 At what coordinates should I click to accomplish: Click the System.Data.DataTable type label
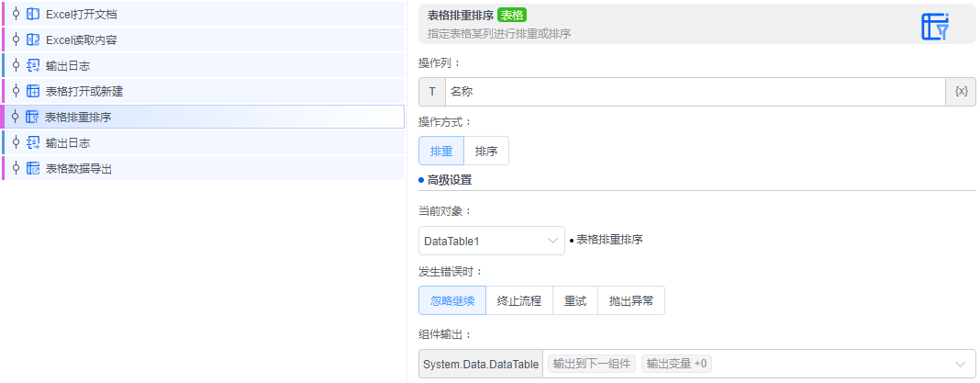pos(481,365)
